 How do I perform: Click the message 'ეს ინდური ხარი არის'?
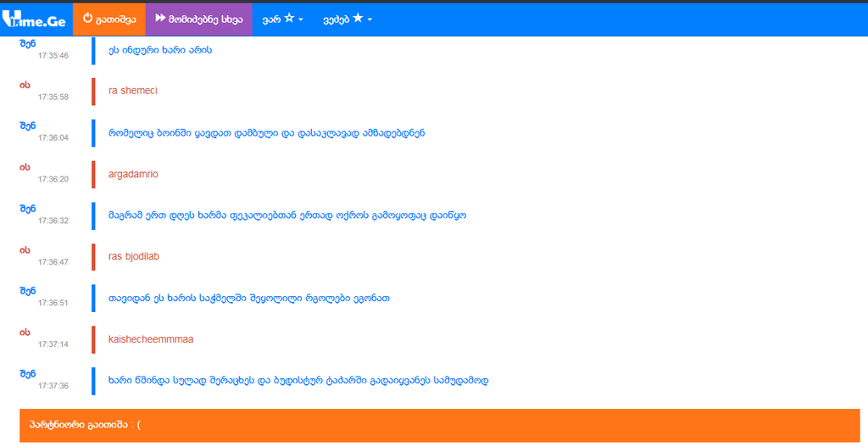(160, 50)
